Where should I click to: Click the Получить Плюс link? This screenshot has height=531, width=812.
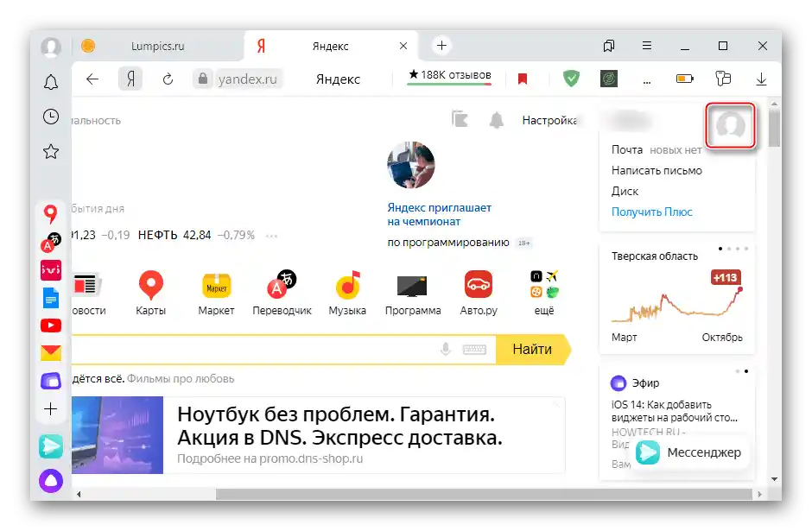click(650, 212)
